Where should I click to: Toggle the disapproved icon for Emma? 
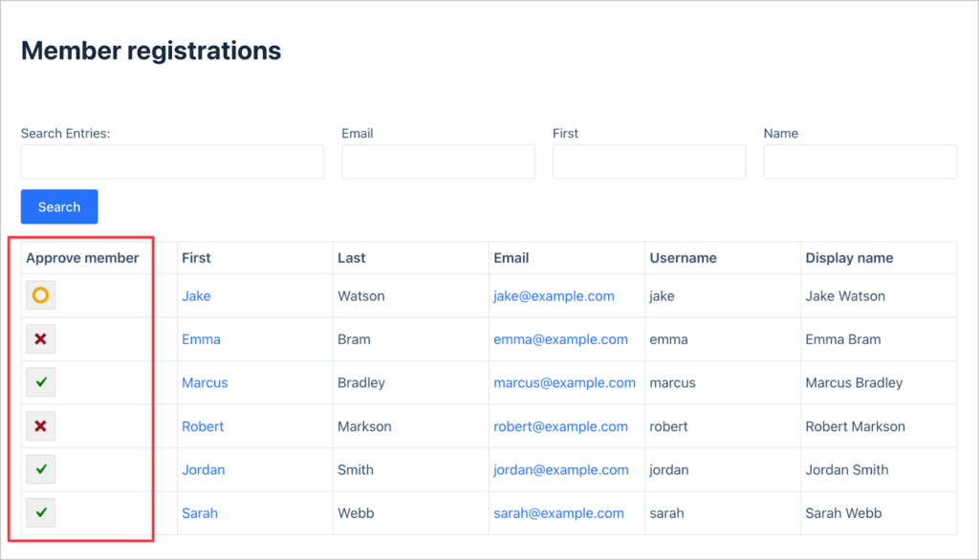point(40,339)
